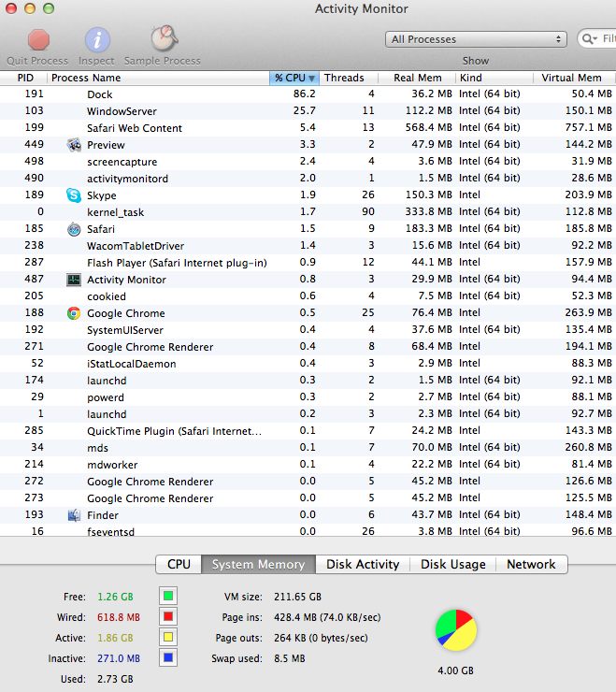This screenshot has width=616, height=692.
Task: Select the mds process row
Action: [x=308, y=448]
